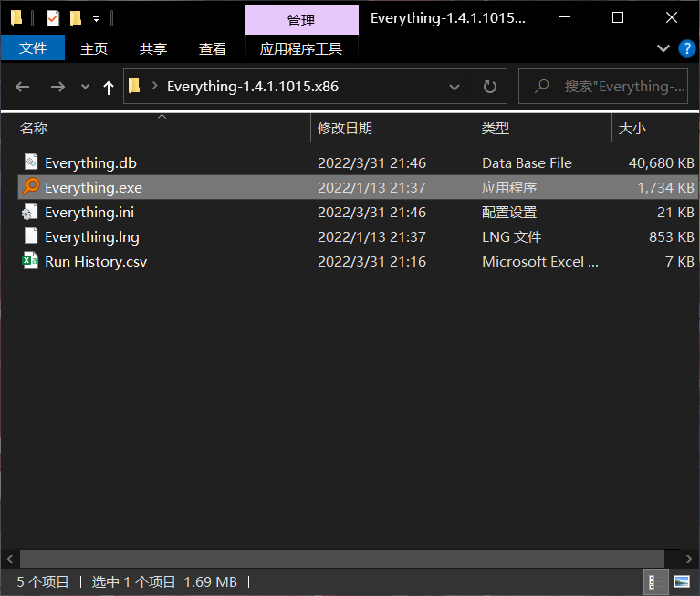
Task: Click the 选中 1 个项目 1.69 MB status
Action: tap(164, 581)
